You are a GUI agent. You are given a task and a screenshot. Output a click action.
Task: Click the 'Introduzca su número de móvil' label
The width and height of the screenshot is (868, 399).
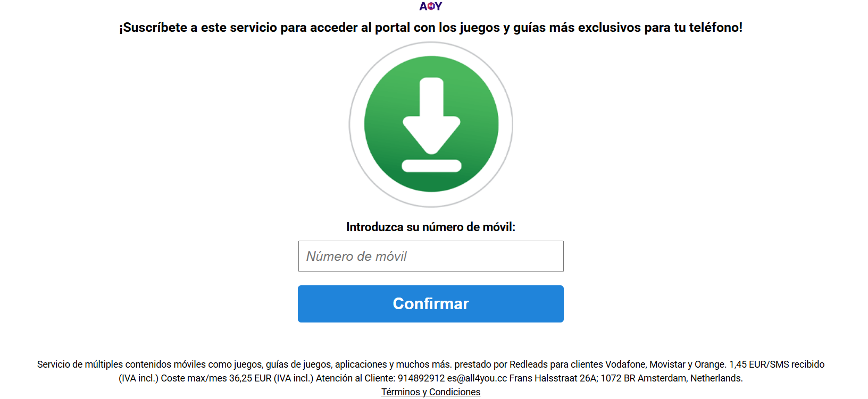coord(431,227)
